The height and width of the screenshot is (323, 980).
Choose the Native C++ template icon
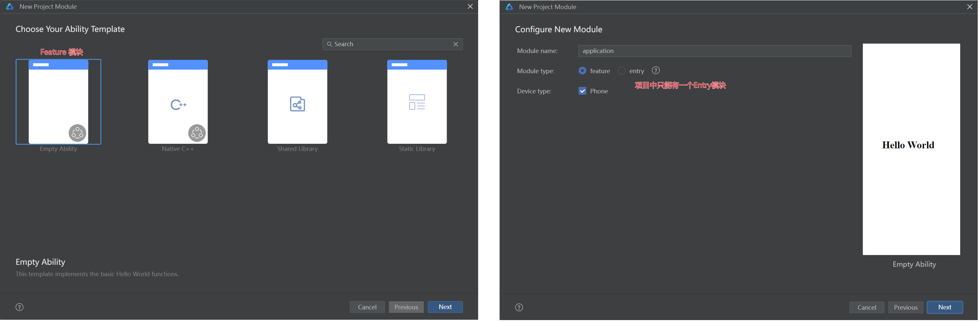coord(178,102)
